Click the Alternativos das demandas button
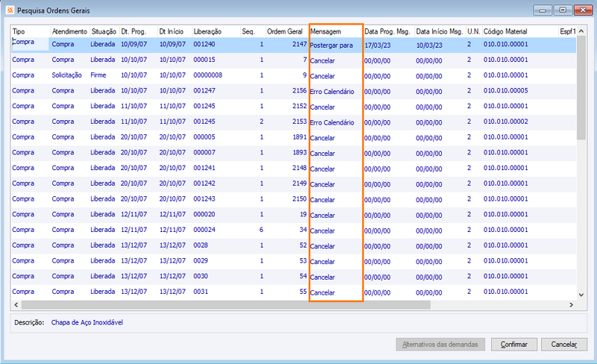Image resolution: width=597 pixels, height=364 pixels. tap(440, 344)
